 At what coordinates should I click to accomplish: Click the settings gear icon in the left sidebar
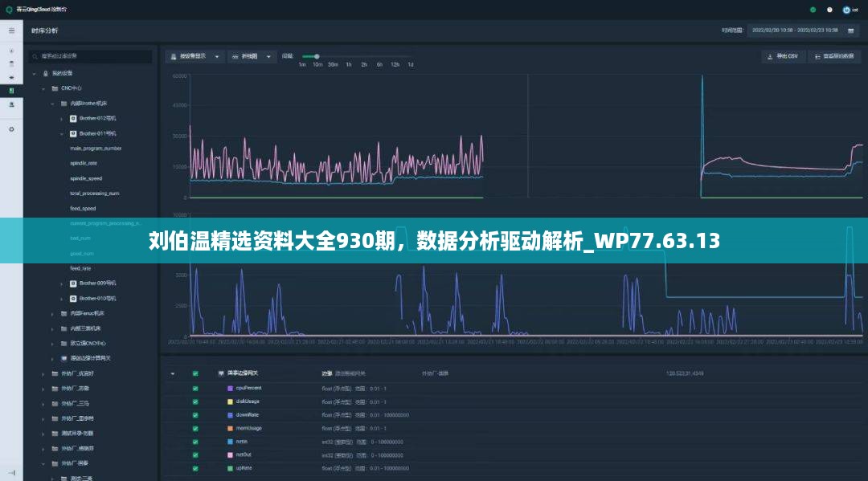11,128
